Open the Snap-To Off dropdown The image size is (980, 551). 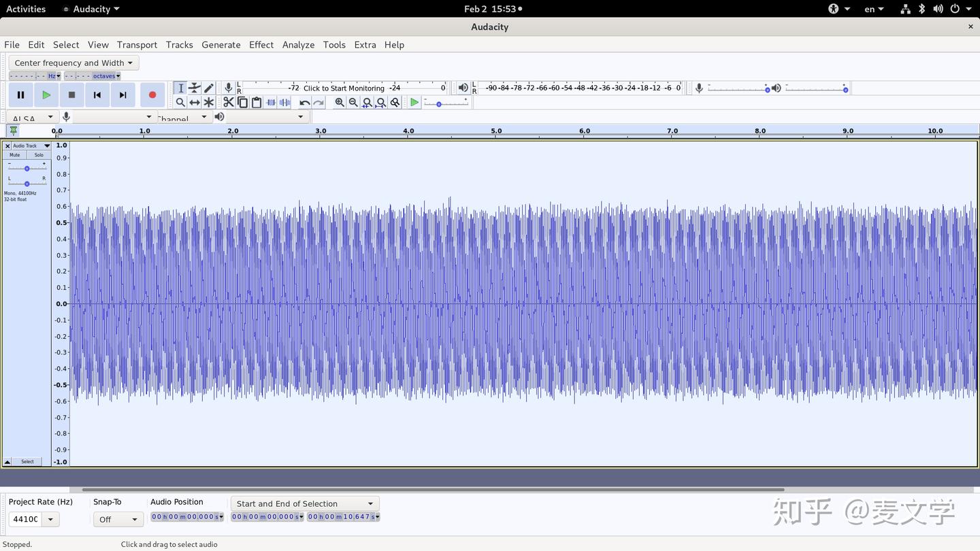coord(118,519)
